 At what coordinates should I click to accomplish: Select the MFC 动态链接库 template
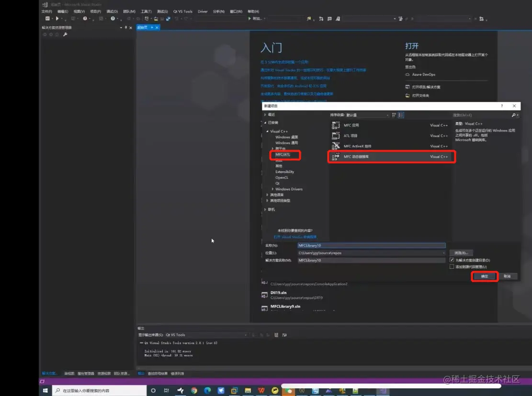click(x=392, y=157)
